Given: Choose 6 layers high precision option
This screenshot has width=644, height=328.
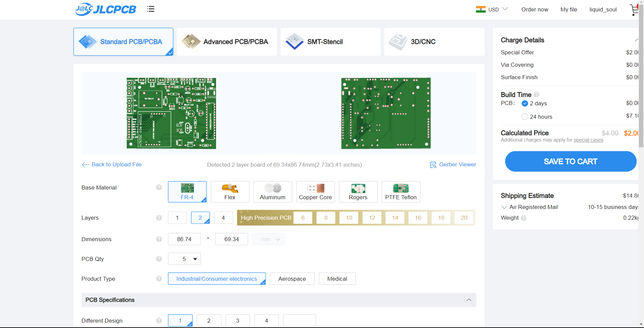Looking at the screenshot, I should pyautogui.click(x=303, y=218).
